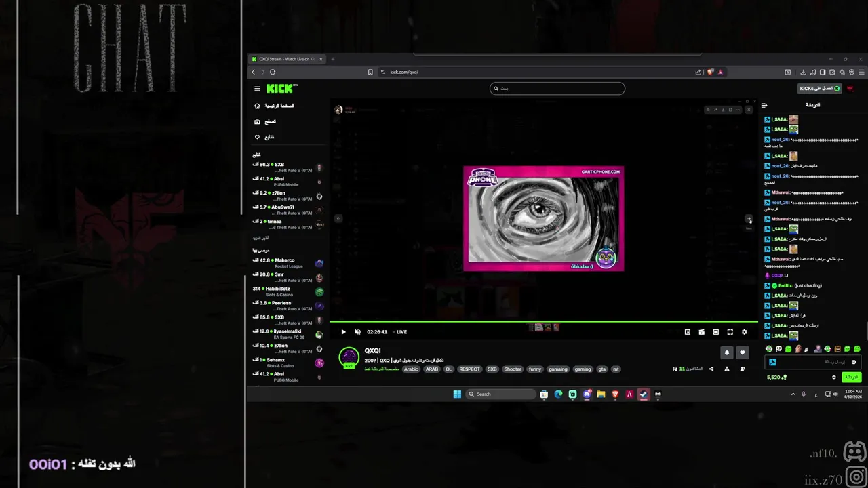Click the Kick search field
The width and height of the screenshot is (868, 488).
557,88
